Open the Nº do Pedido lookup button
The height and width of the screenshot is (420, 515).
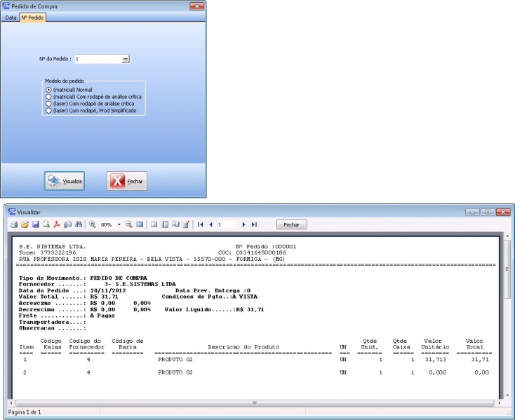(126, 60)
